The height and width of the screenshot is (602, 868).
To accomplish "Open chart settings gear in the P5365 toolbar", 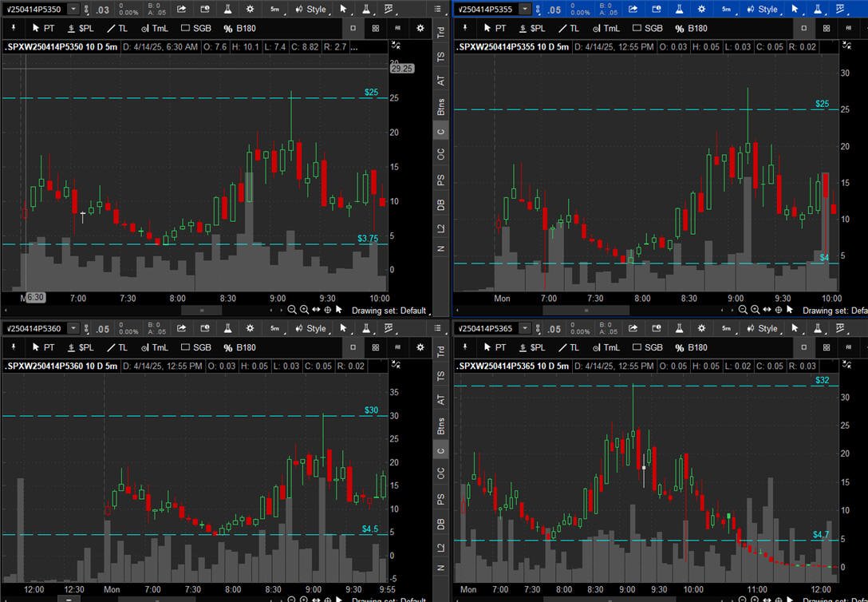I will [x=702, y=328].
